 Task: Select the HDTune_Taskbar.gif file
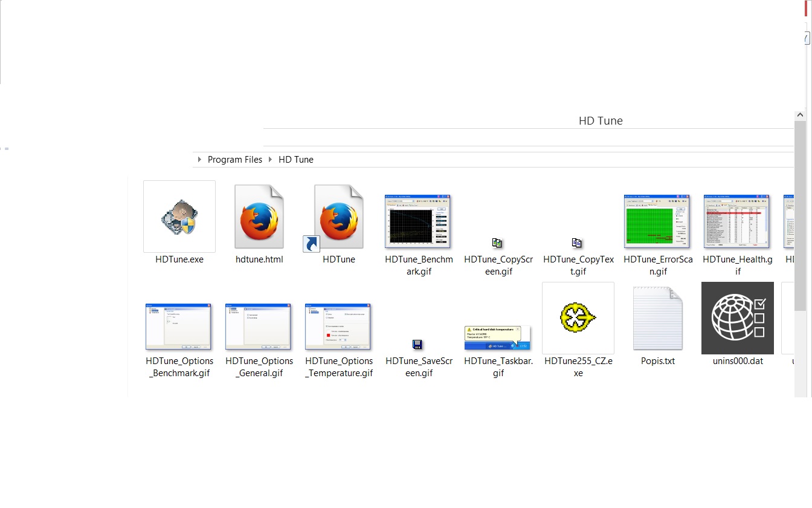(497, 337)
